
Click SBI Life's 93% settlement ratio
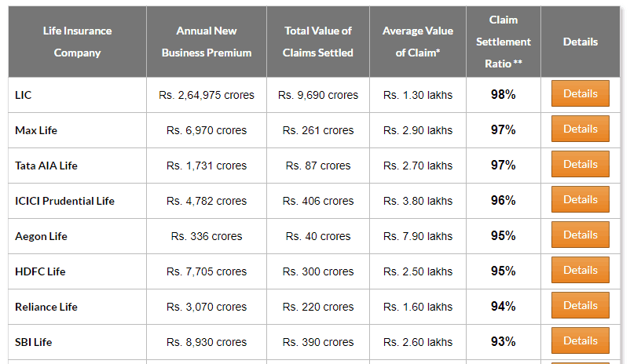[503, 342]
